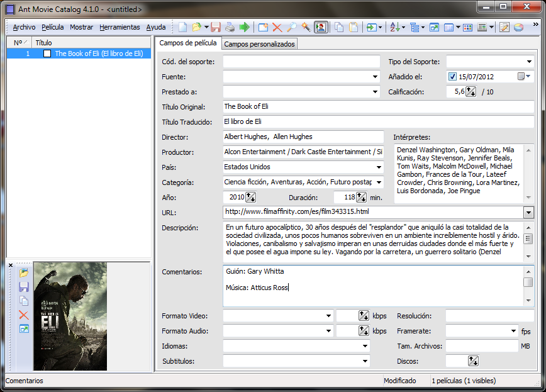Expand the Idiomas dropdown
This screenshot has height=392, width=546.
[x=365, y=346]
